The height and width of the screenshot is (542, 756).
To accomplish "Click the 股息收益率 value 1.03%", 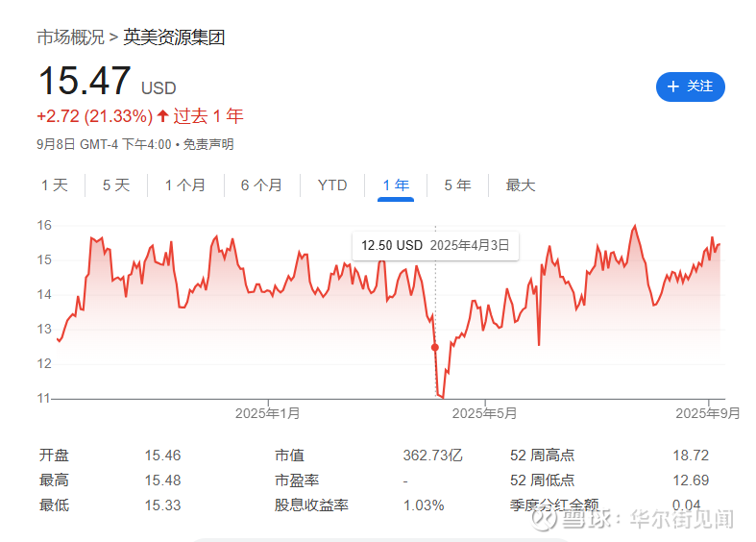I will (424, 505).
